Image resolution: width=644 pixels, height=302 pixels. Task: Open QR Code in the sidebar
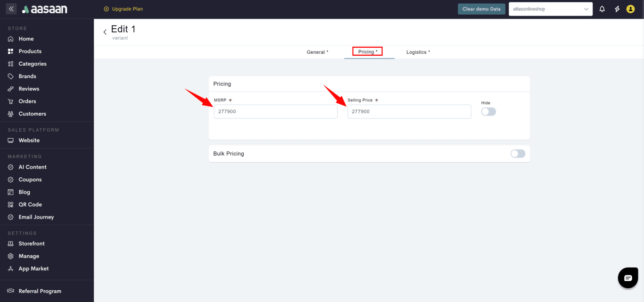(30, 205)
